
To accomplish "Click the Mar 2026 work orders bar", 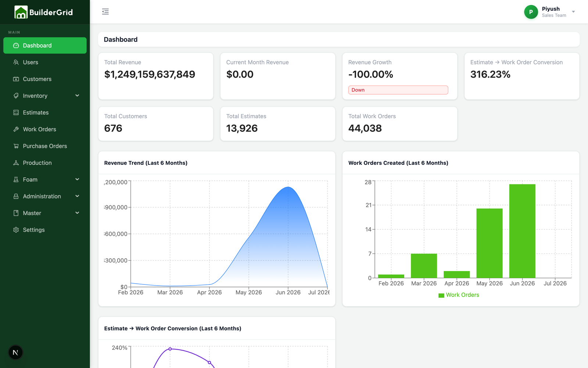I will point(424,266).
